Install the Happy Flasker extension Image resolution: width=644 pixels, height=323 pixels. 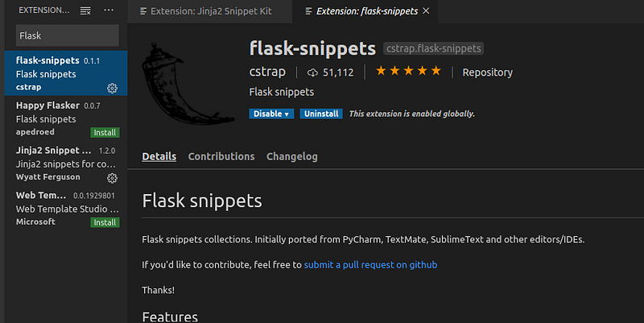(x=105, y=132)
